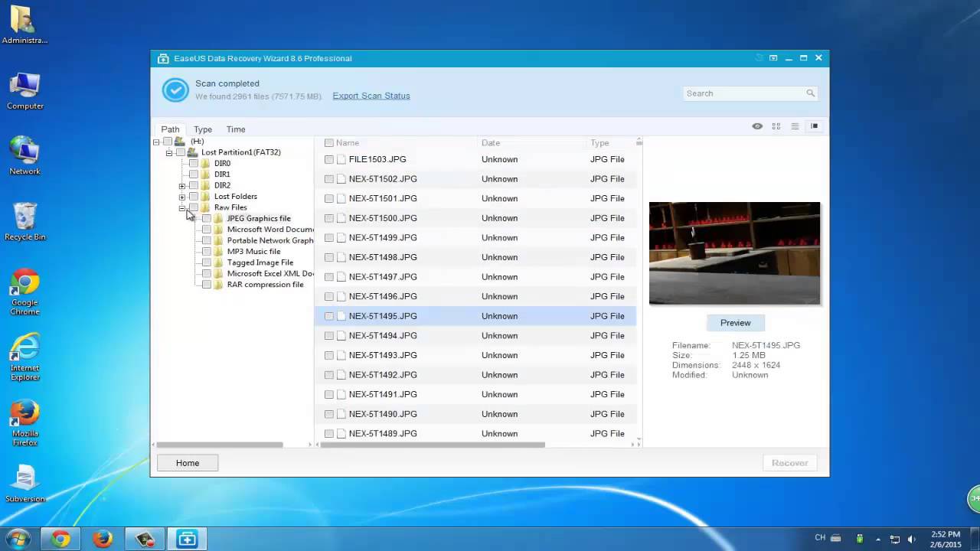Select Microsoft Word Document tree item

pos(270,230)
